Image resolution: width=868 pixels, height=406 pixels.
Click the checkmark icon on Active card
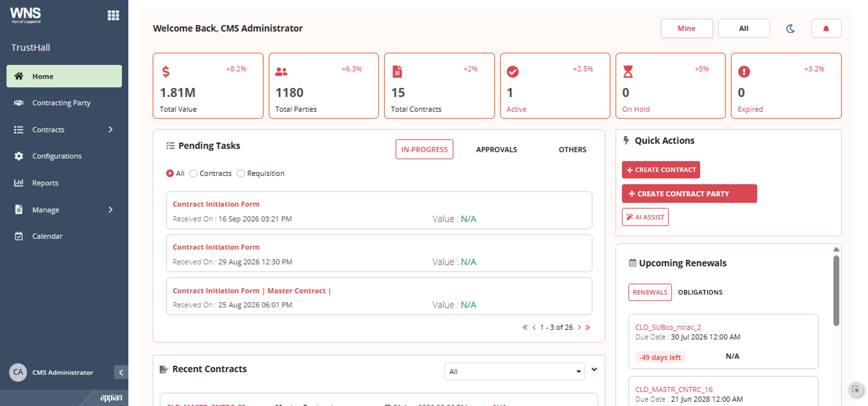pos(512,71)
